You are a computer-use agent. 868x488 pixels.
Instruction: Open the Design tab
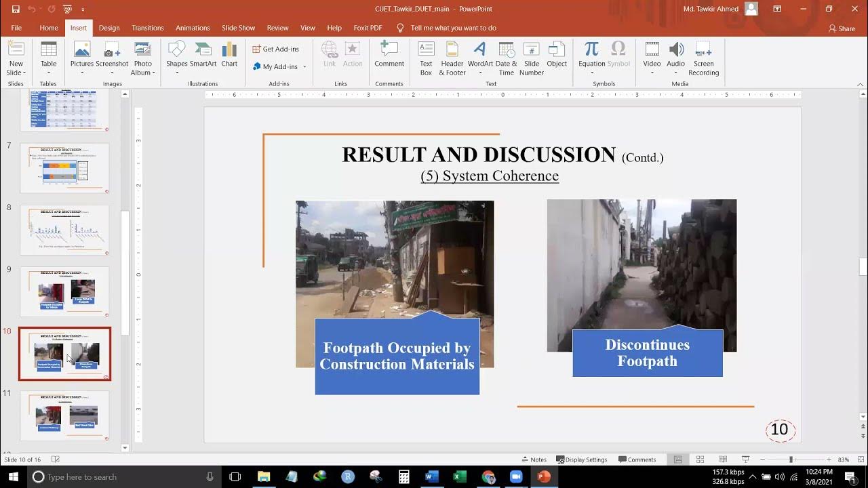tap(109, 28)
